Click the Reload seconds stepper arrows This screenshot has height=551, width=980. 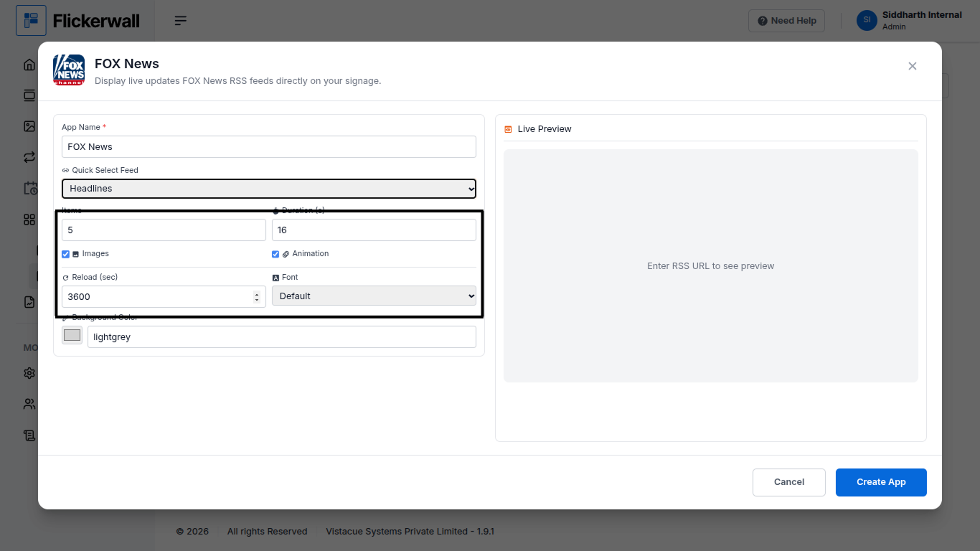257,297
